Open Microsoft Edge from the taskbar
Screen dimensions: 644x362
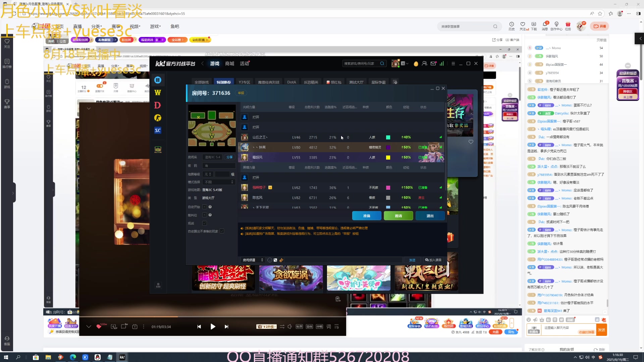73,357
